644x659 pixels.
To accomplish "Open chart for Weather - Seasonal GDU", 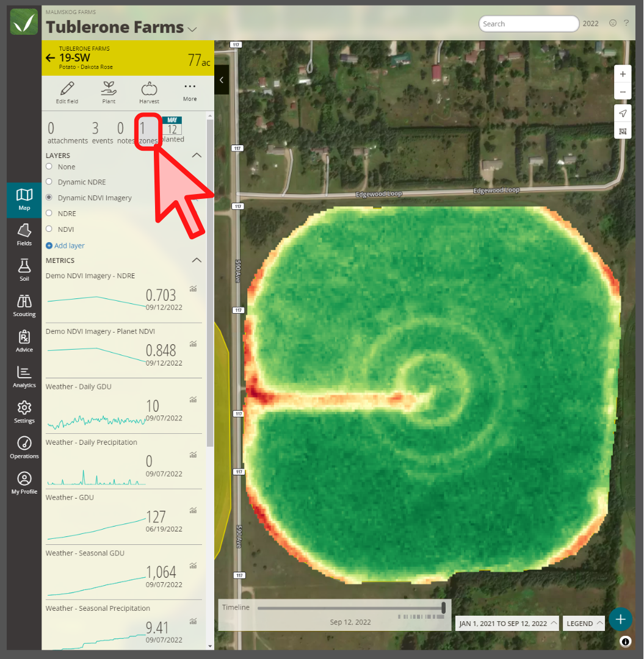I will click(194, 566).
